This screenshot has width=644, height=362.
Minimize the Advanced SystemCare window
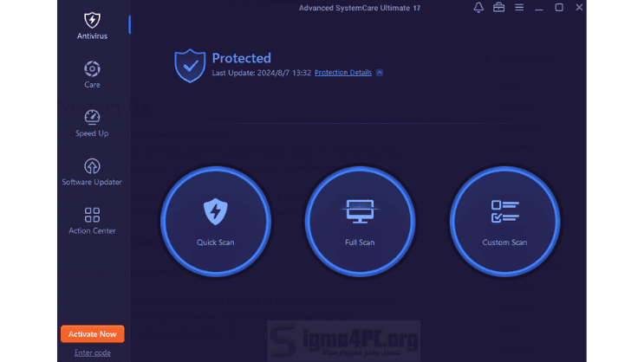(x=539, y=8)
